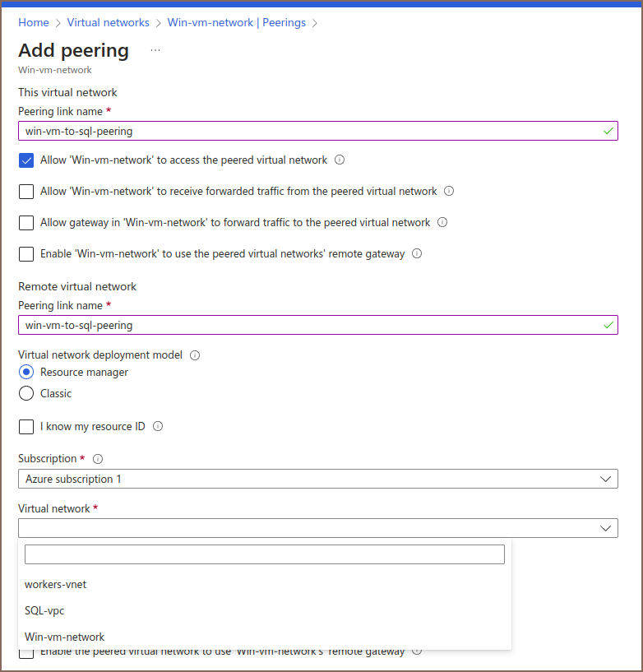
Task: Click the virtual network search filter box
Action: pyautogui.click(x=264, y=554)
